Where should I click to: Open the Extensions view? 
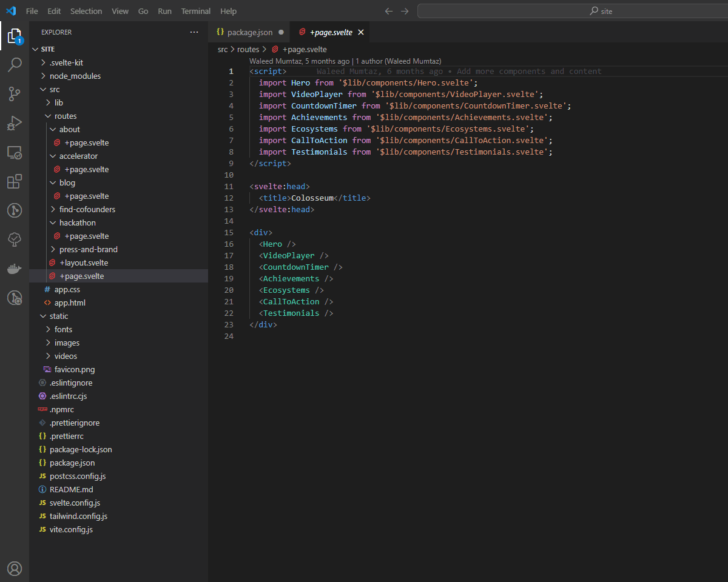tap(15, 181)
